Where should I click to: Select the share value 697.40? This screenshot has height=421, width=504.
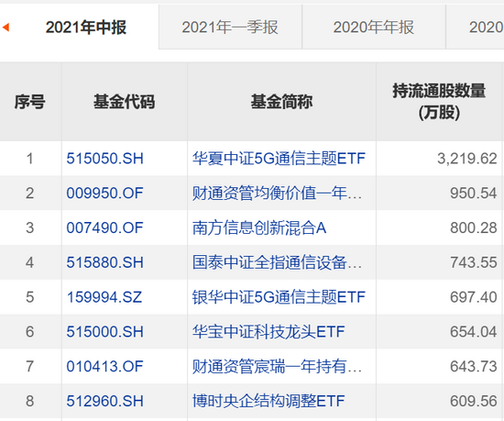[474, 297]
